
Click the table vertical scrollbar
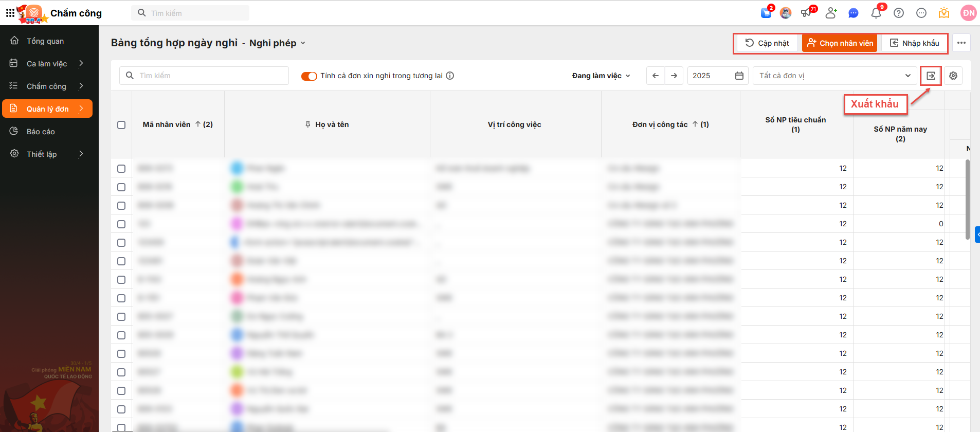tap(968, 201)
